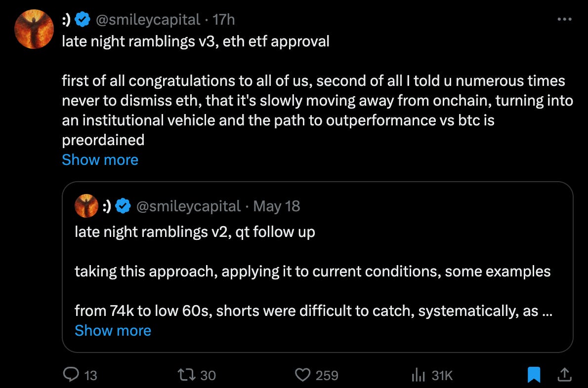The height and width of the screenshot is (388, 588).
Task: Open the views analytics bar icon
Action: [x=418, y=375]
